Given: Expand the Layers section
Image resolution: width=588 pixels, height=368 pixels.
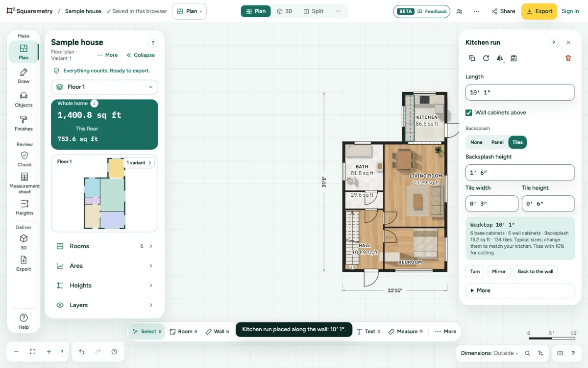Looking at the screenshot, I should coord(104,305).
